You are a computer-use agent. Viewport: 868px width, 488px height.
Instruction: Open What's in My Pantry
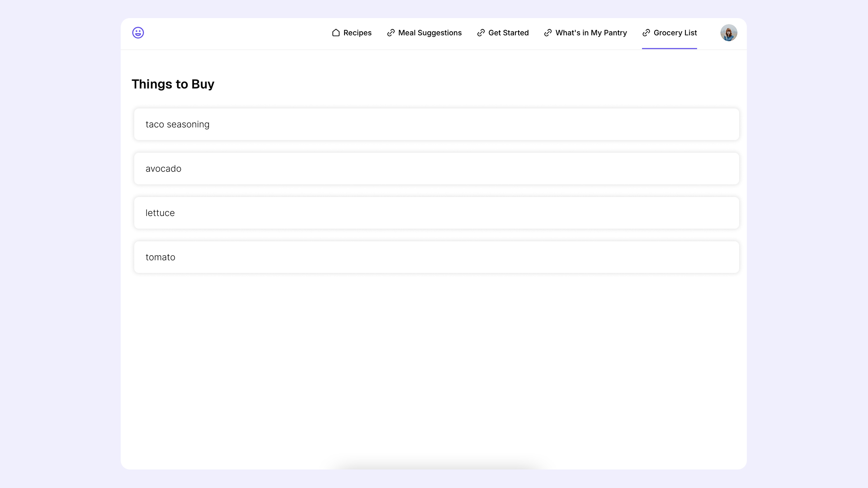(x=590, y=33)
